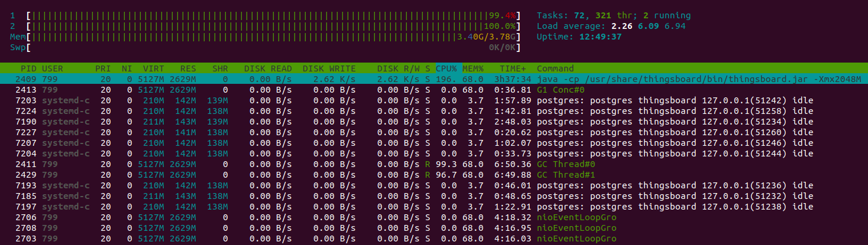Sort processes by the PID column header
This screenshot has height=245, width=868.
click(x=28, y=68)
